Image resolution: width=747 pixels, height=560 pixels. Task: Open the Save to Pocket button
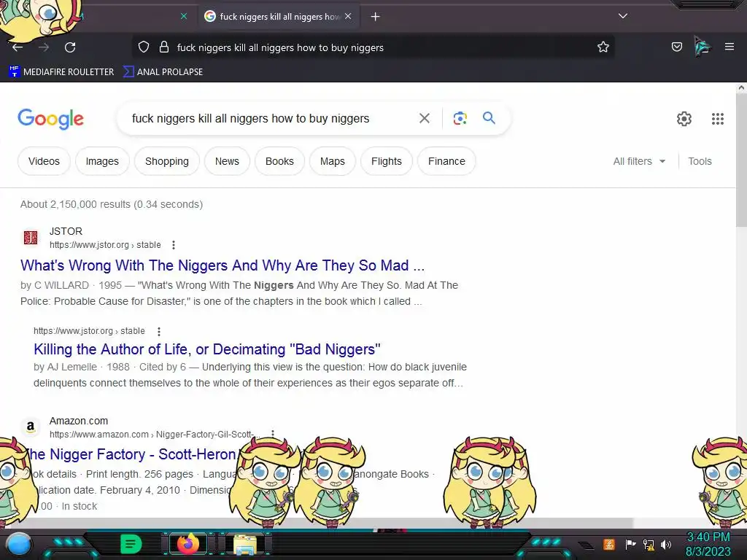[x=676, y=47]
